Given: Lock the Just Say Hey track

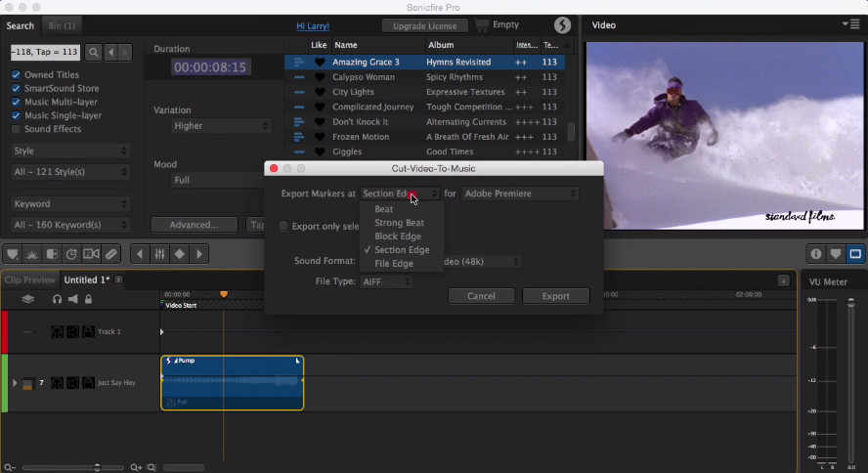Looking at the screenshot, I should click(x=88, y=383).
